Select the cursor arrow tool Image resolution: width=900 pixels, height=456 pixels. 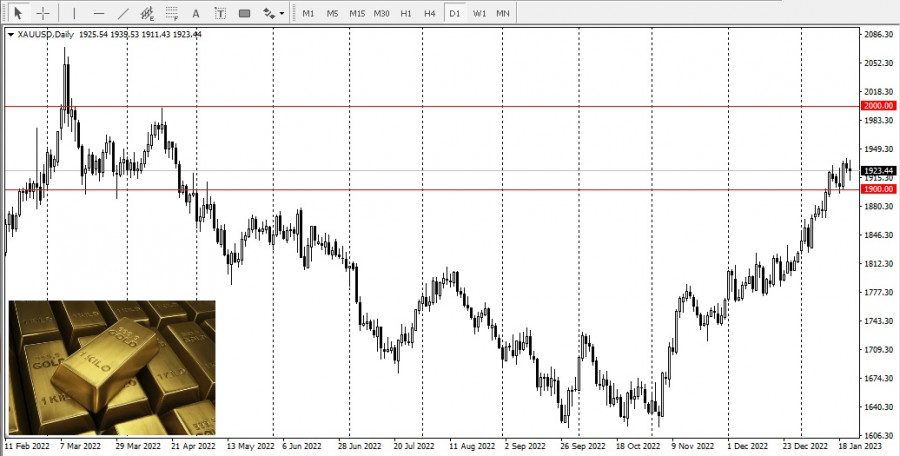[x=18, y=13]
